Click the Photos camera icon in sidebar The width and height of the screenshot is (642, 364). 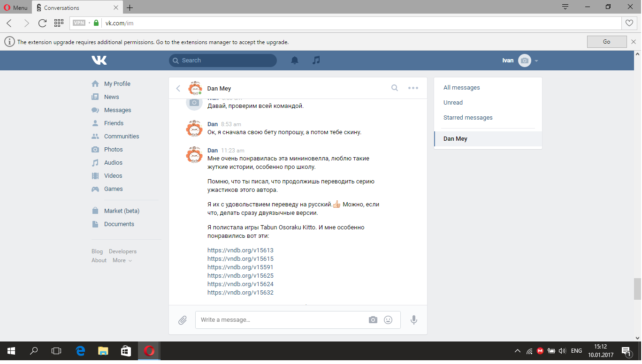pos(95,150)
